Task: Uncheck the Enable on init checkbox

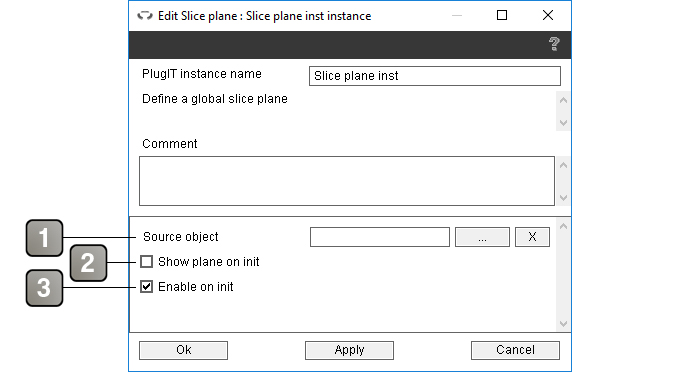Action: 146,287
